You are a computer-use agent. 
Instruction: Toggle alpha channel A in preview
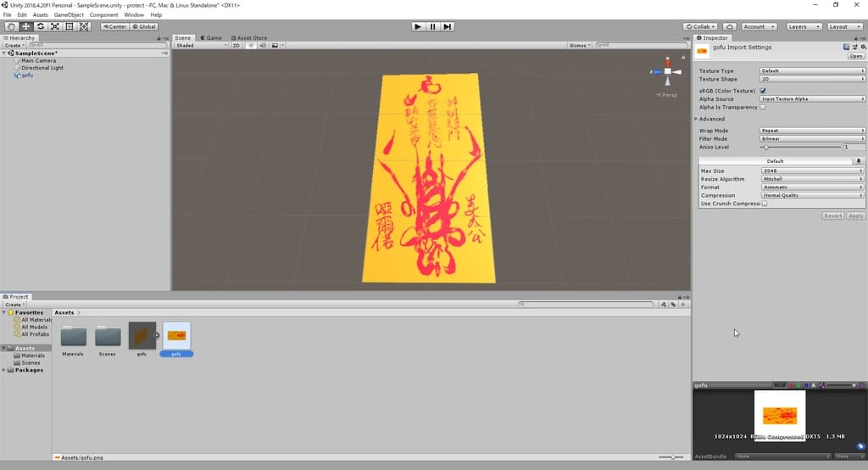[x=813, y=385]
